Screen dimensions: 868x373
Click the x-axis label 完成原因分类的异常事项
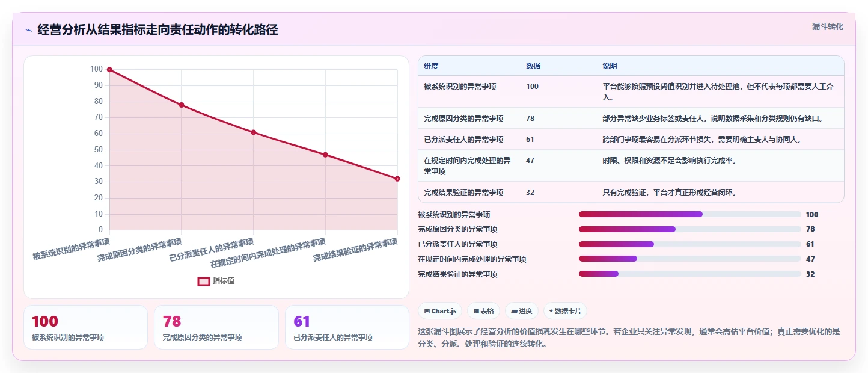tap(140, 250)
